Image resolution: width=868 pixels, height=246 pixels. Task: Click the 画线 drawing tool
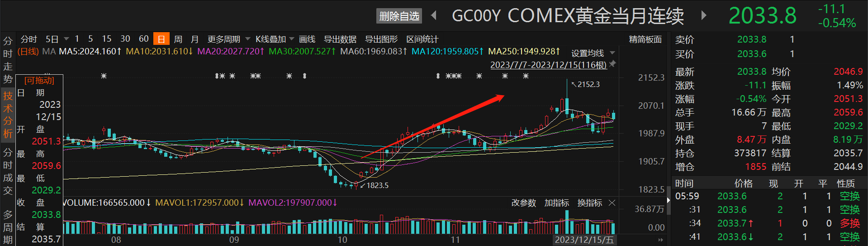coord(307,39)
